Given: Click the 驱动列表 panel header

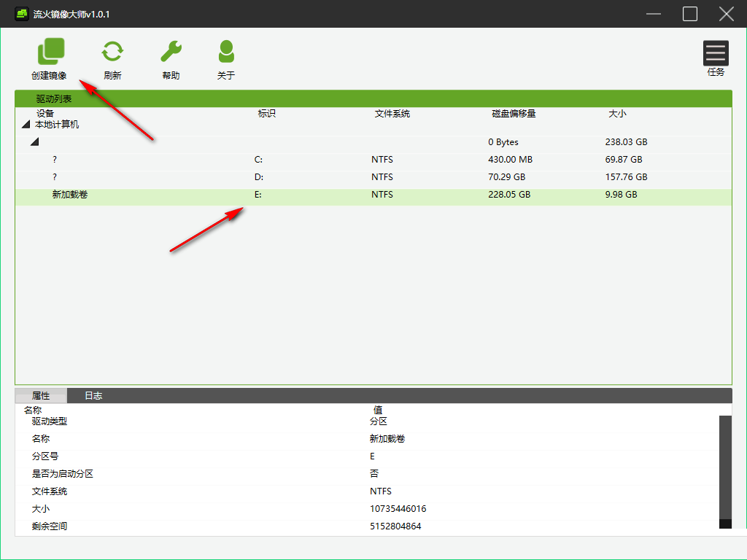Looking at the screenshot, I should pyautogui.click(x=373, y=98).
